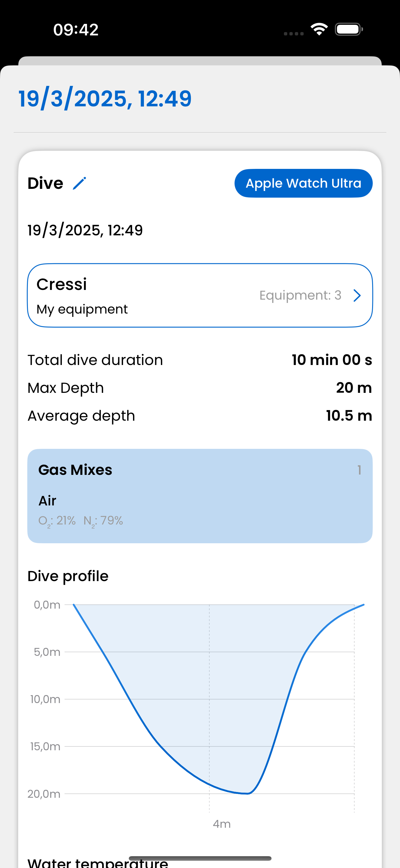Select the Air gas mix entry
The width and height of the screenshot is (400, 868).
pyautogui.click(x=47, y=501)
